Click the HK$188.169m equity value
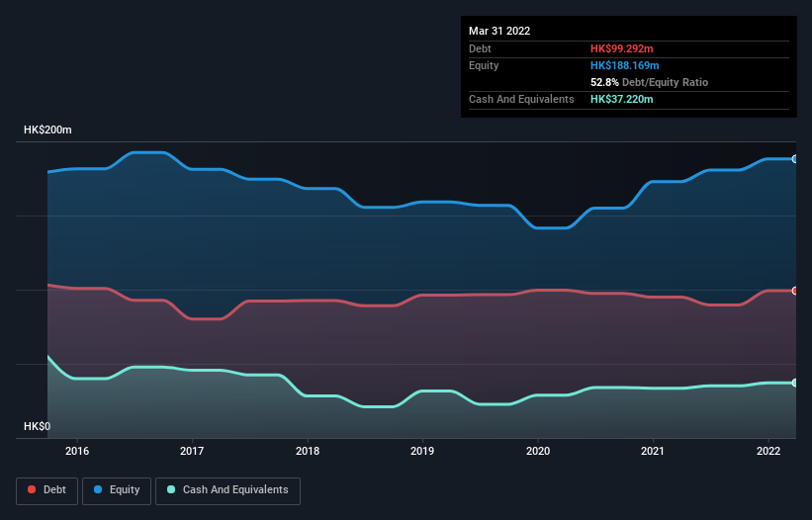This screenshot has height=520, width=812. coord(624,65)
